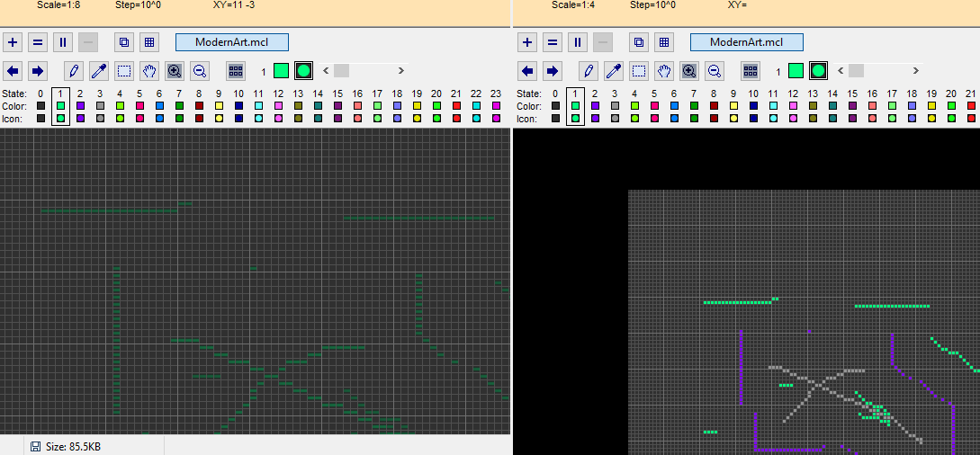Toggle the grid button in right window

coord(664,42)
